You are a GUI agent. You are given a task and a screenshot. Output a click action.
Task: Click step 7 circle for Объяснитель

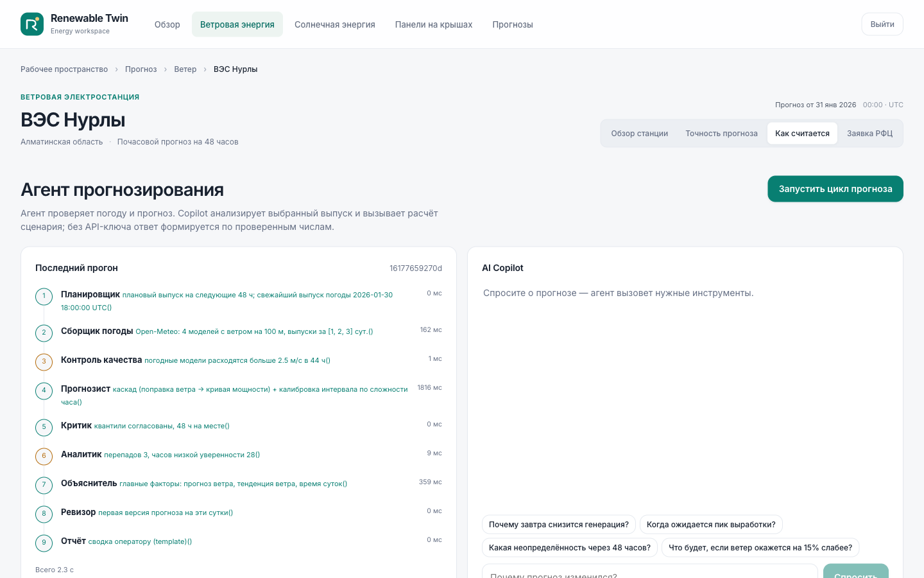(x=44, y=486)
